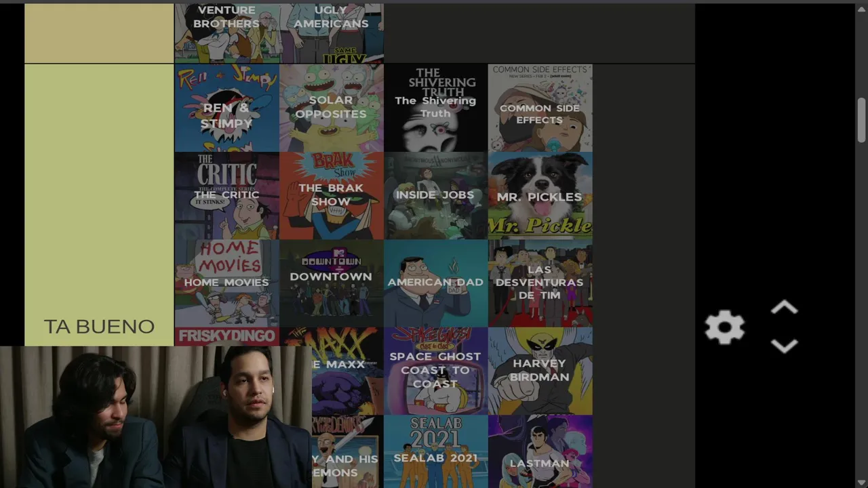
Task: Select the Sealab 2021 tile
Action: pyautogui.click(x=435, y=451)
